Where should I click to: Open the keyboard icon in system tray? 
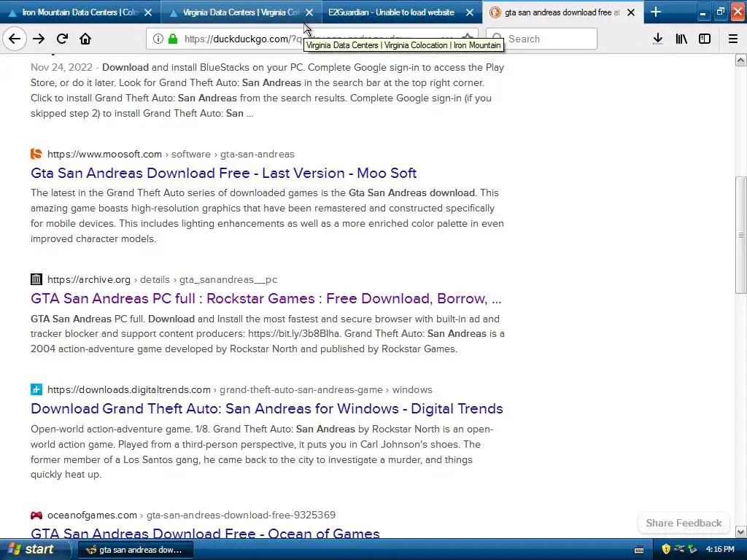click(x=639, y=550)
